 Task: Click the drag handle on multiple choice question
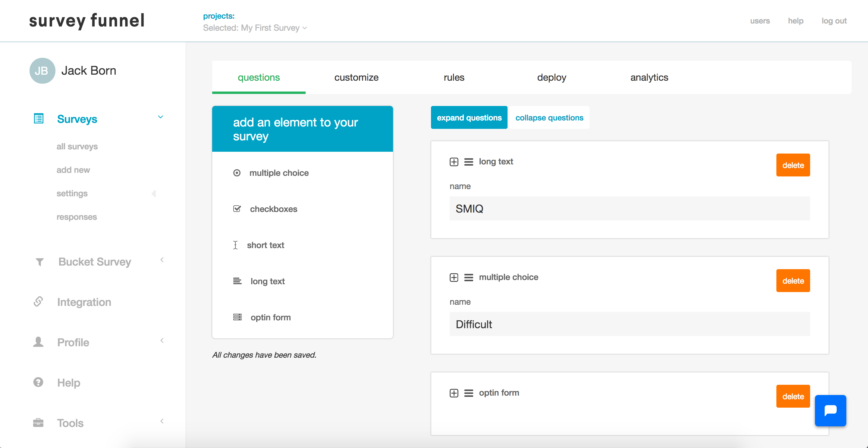tap(468, 277)
